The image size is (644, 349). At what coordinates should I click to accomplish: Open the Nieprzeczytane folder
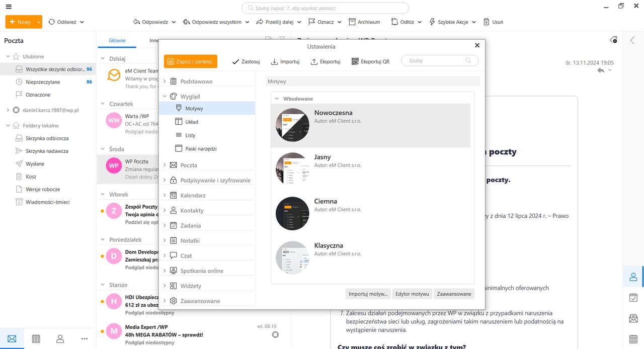49,81
